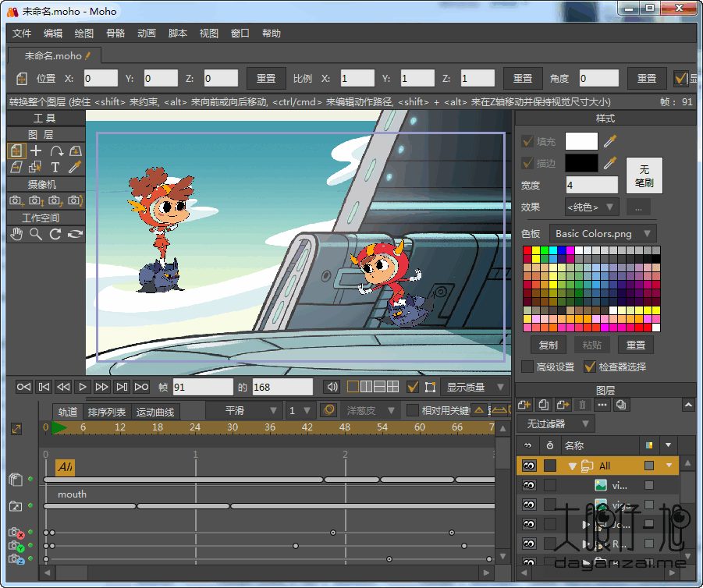This screenshot has height=588, width=703.
Task: Click the 复制 style button
Action: [548, 345]
